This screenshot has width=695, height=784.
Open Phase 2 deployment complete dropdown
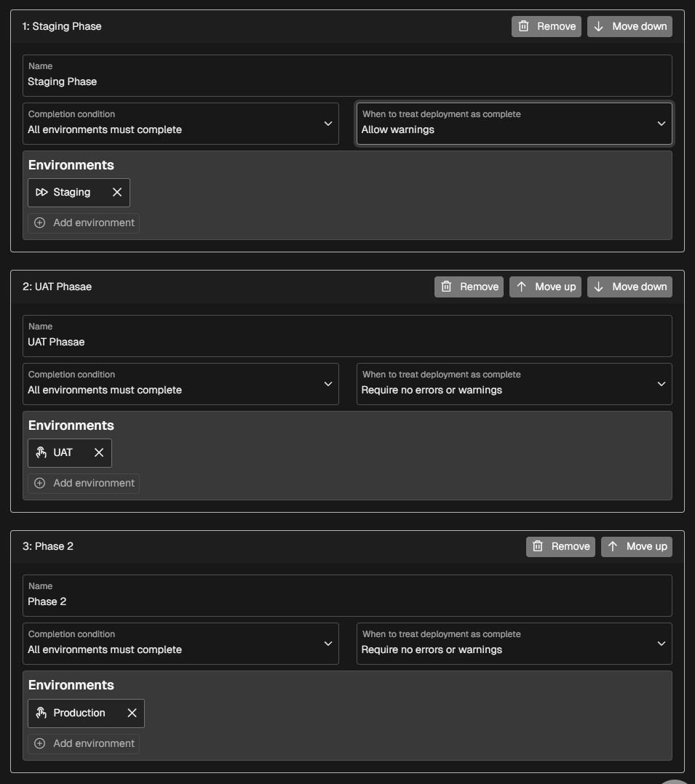tap(514, 644)
